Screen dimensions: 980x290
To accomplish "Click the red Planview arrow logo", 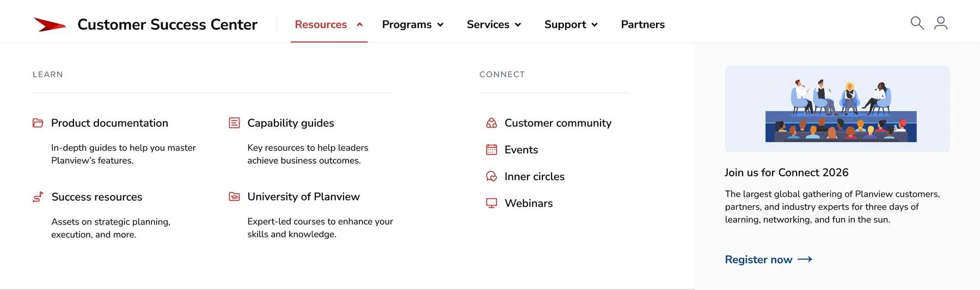I will coord(50,24).
